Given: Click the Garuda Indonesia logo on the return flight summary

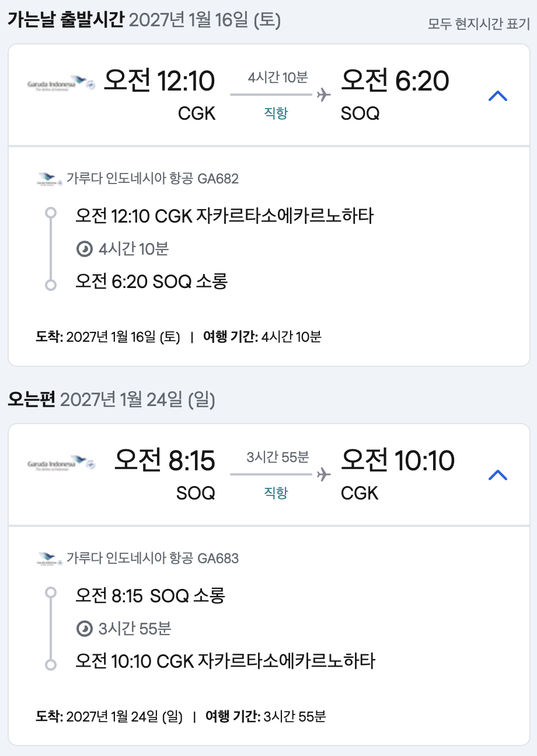Looking at the screenshot, I should [x=61, y=464].
